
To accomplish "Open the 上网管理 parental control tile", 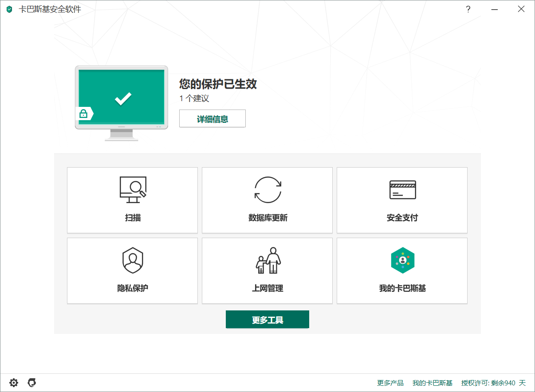I will (267, 270).
